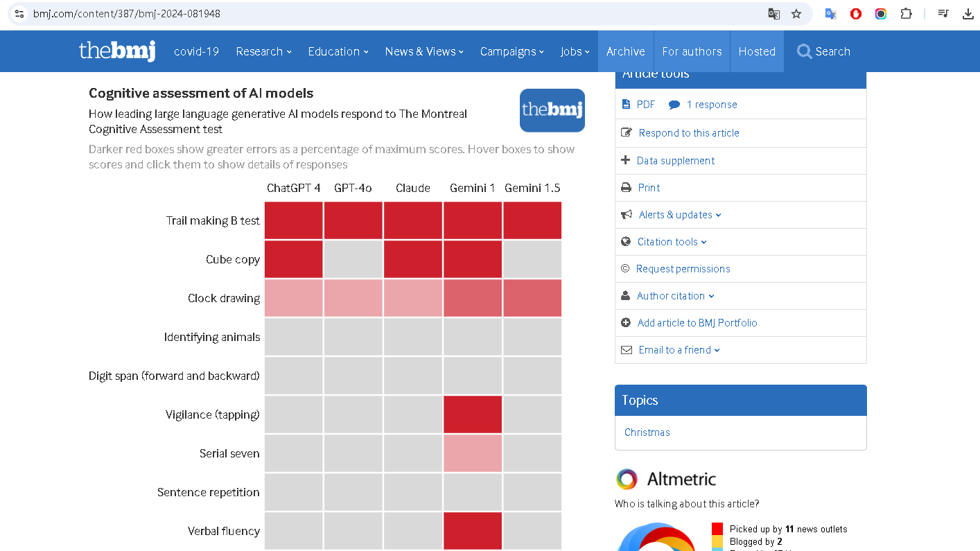Click the speech bubble response icon
This screenshot has height=551, width=980.
tap(674, 105)
